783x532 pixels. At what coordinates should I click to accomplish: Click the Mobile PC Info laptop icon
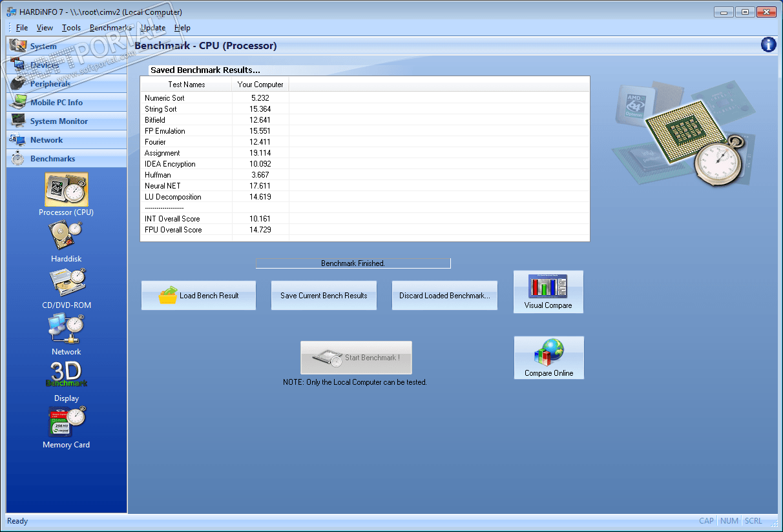click(x=19, y=102)
